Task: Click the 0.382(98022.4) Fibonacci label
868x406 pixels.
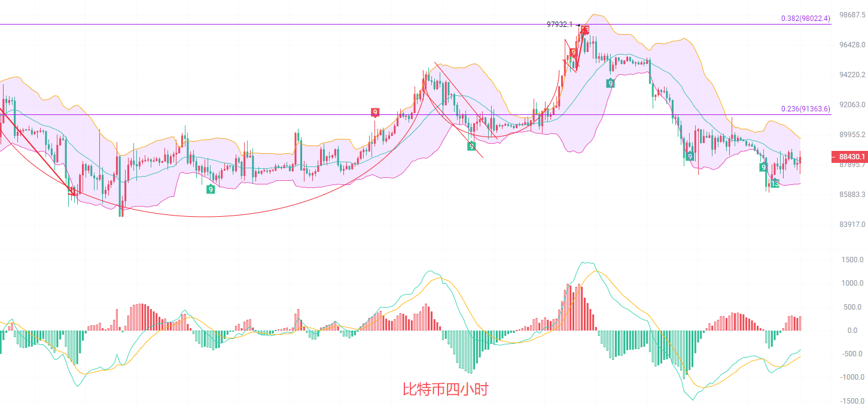Action: [805, 19]
